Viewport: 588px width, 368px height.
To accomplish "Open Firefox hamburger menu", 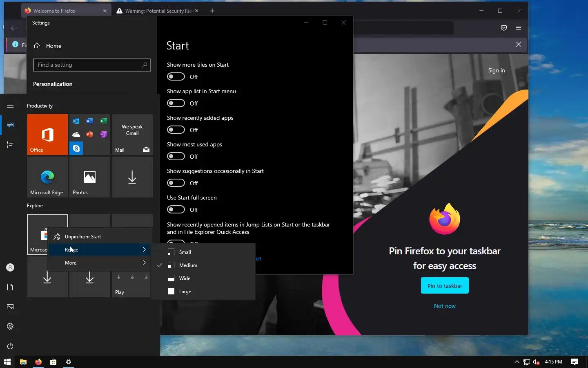I will point(519,28).
